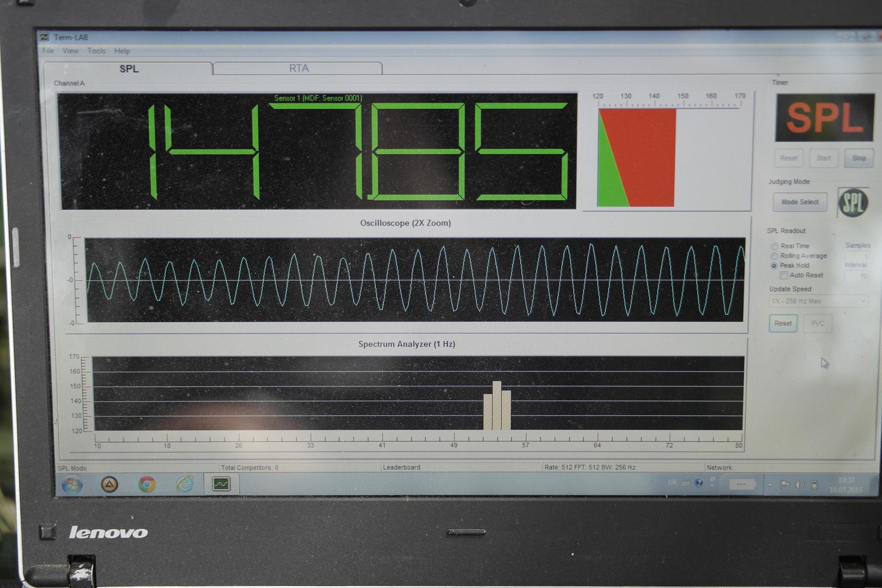Click the Mode Select button
The height and width of the screenshot is (588, 882).
tap(799, 202)
